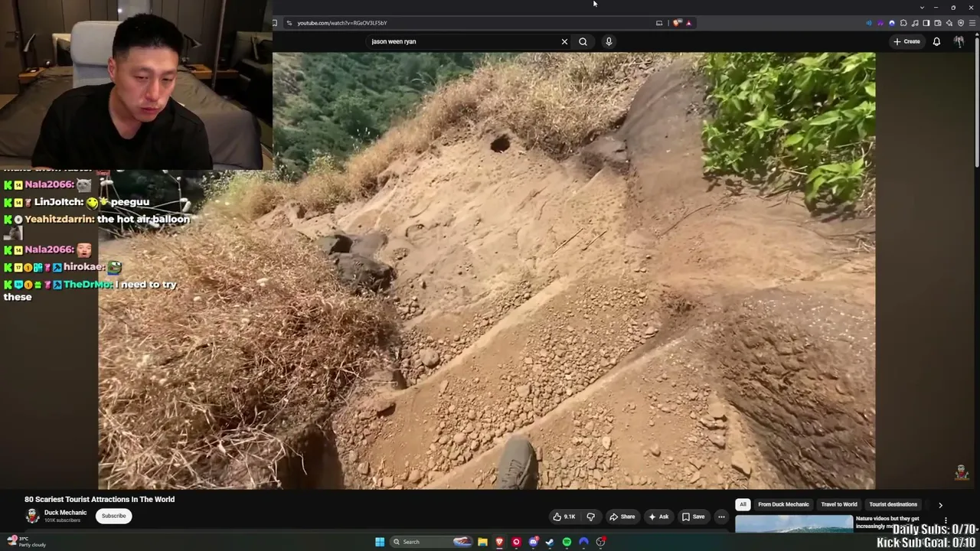Open the Duck Mechanic channel name link

[65, 513]
